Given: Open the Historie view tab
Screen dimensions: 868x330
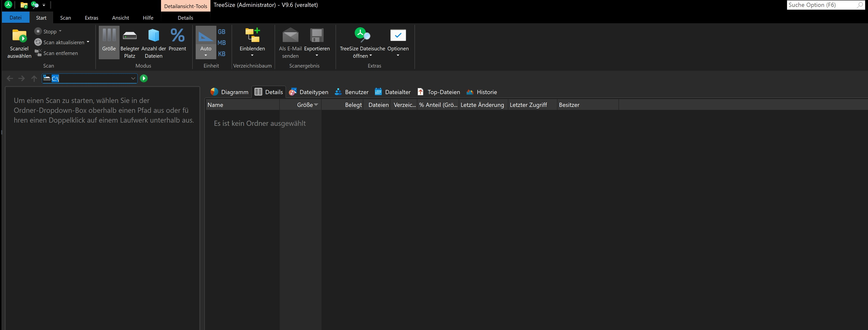Looking at the screenshot, I should [482, 92].
